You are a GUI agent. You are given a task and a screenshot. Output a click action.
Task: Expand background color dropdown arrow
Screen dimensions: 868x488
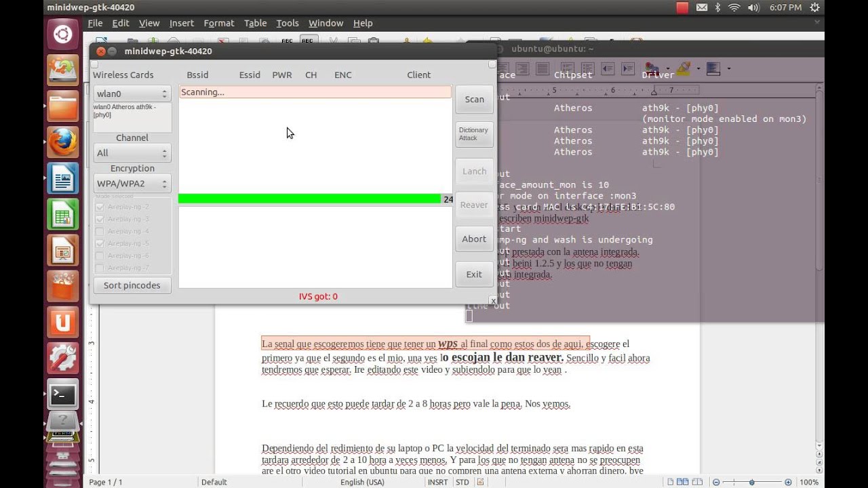click(x=729, y=68)
